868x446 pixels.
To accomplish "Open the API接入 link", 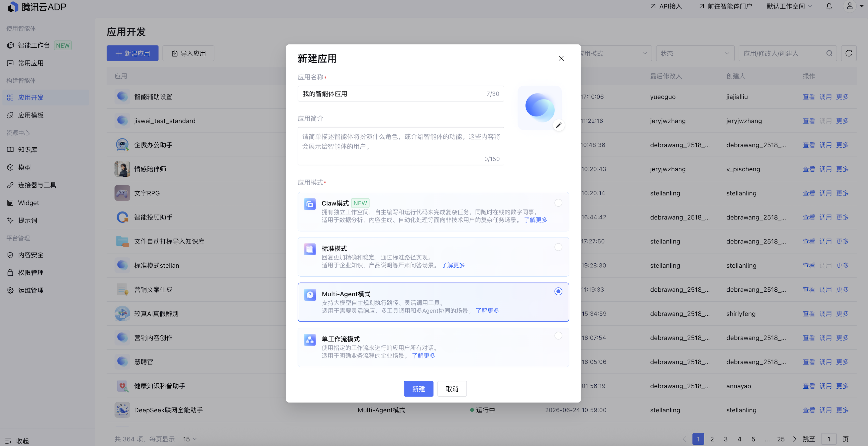I will (666, 6).
